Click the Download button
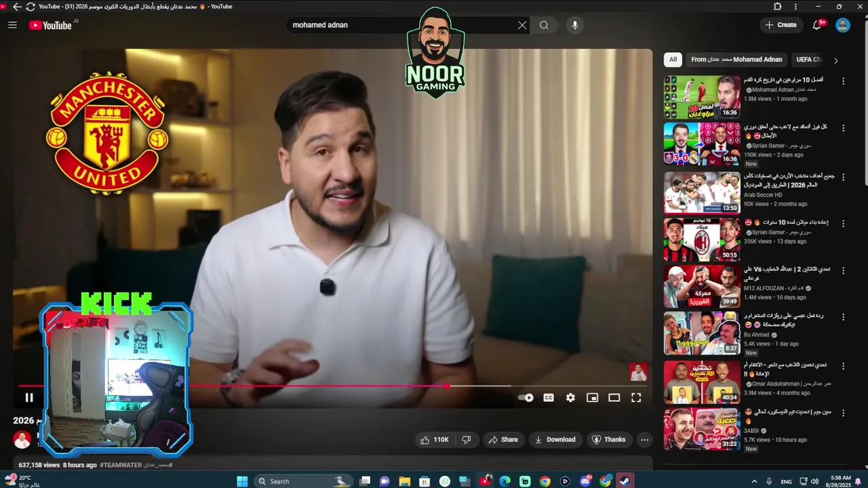The image size is (868, 488). (555, 440)
